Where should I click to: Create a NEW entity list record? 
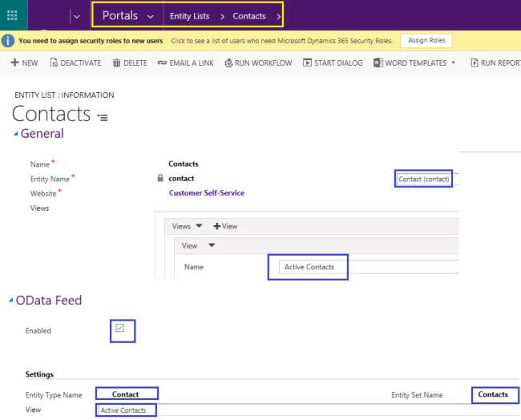[25, 63]
